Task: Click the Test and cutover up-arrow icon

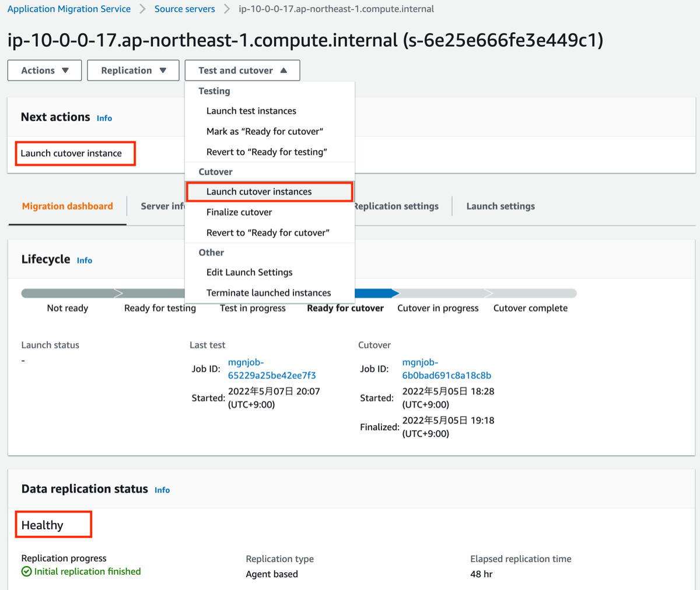Action: (283, 71)
